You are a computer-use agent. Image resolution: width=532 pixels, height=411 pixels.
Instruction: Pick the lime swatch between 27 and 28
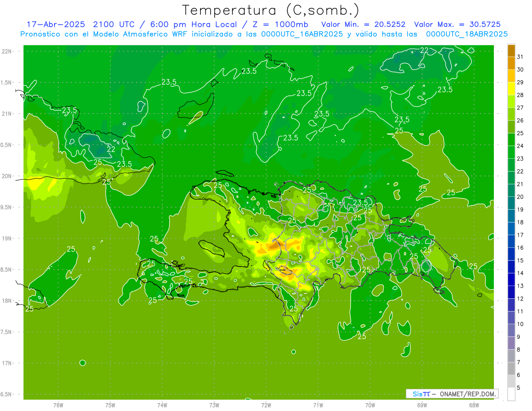(511, 102)
